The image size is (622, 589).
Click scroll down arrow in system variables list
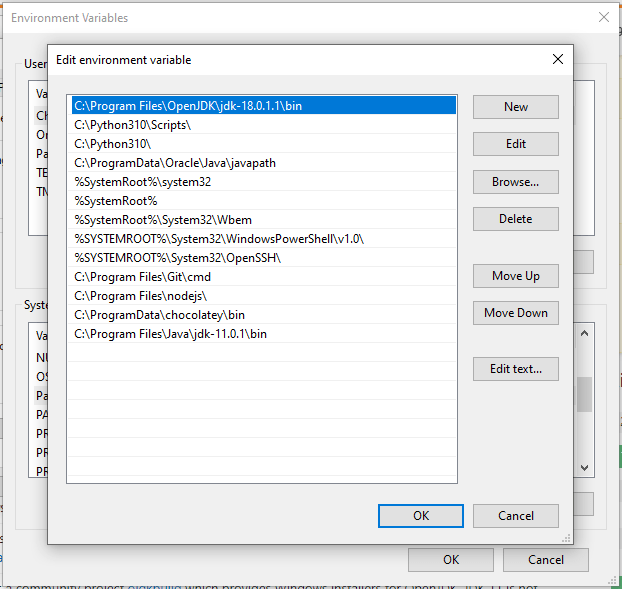click(584, 468)
